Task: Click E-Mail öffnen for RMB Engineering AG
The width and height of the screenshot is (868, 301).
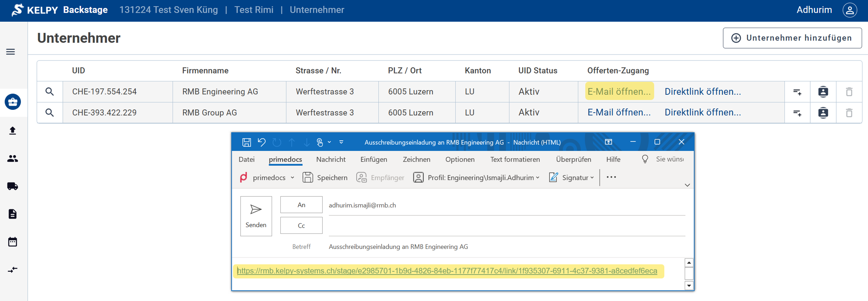Action: (619, 92)
